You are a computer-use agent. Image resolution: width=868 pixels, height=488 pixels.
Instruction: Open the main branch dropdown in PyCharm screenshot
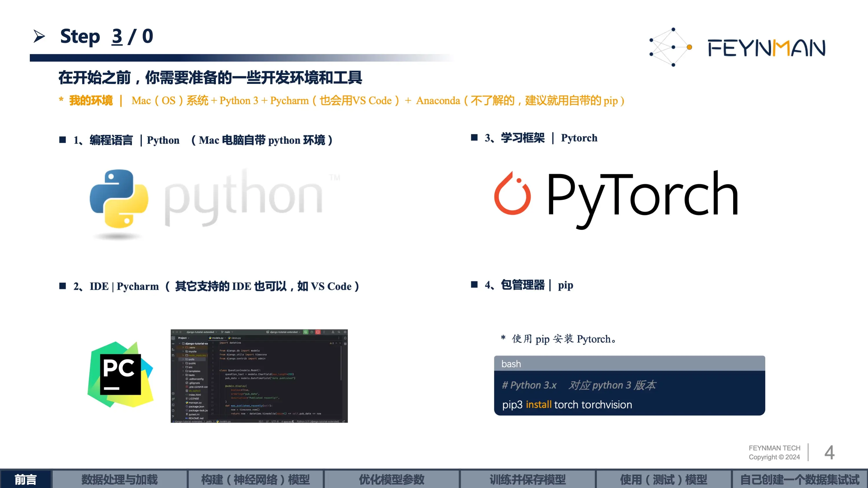coord(227,332)
